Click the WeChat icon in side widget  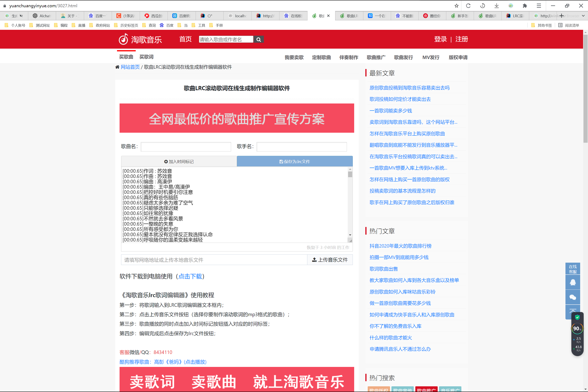573,297
